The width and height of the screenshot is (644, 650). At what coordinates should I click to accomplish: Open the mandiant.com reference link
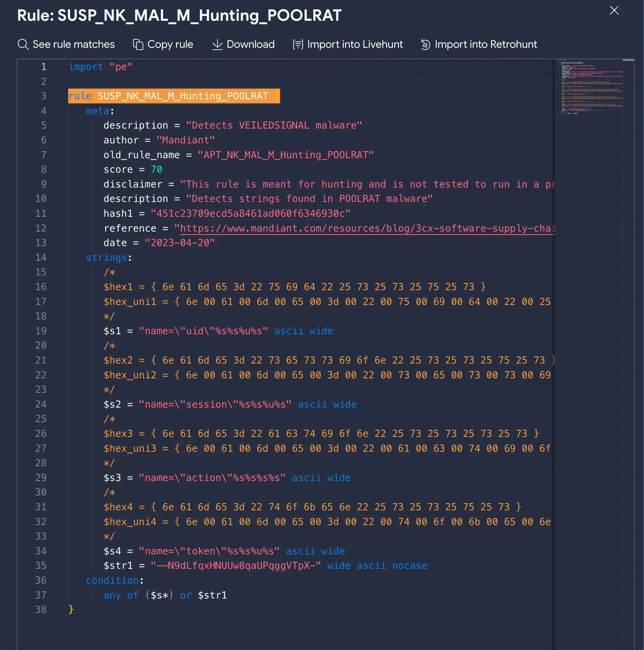pyautogui.click(x=367, y=228)
